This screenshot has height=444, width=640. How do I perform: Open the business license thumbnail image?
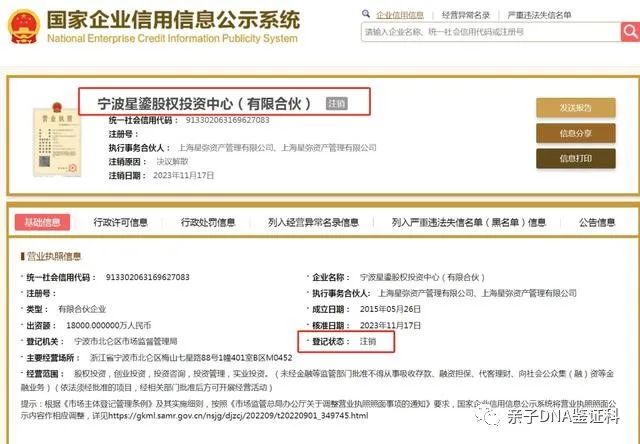pos(57,140)
